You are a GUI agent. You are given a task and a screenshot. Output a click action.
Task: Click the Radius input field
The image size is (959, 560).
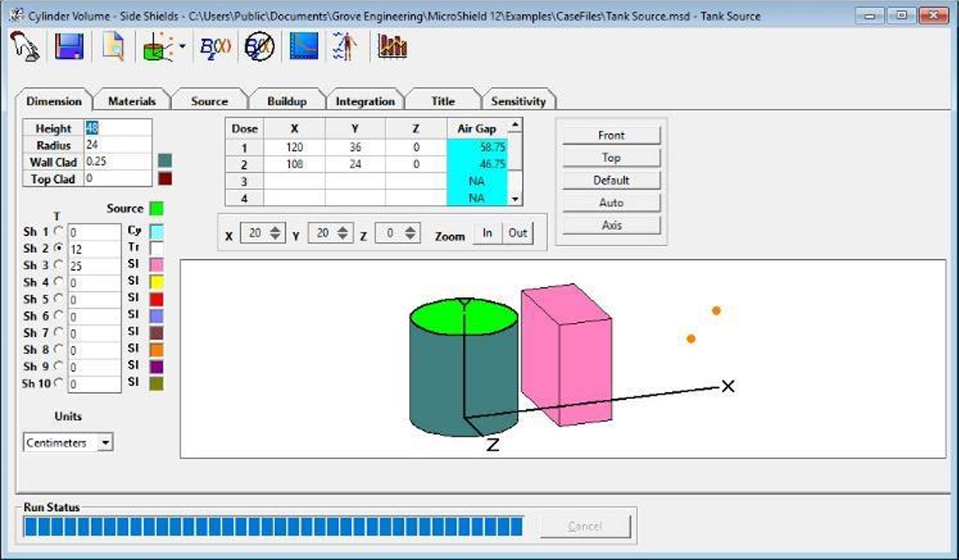point(117,145)
